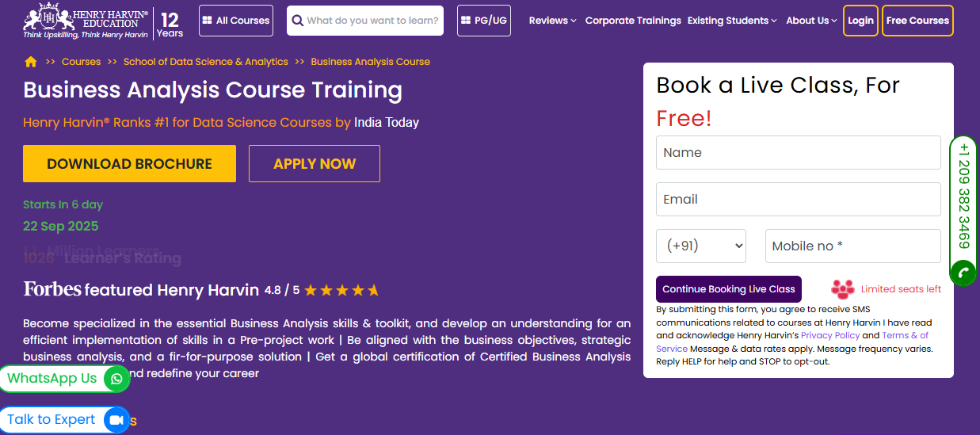
Task: Click the +1 209 382 3469 phone number
Action: point(963,196)
